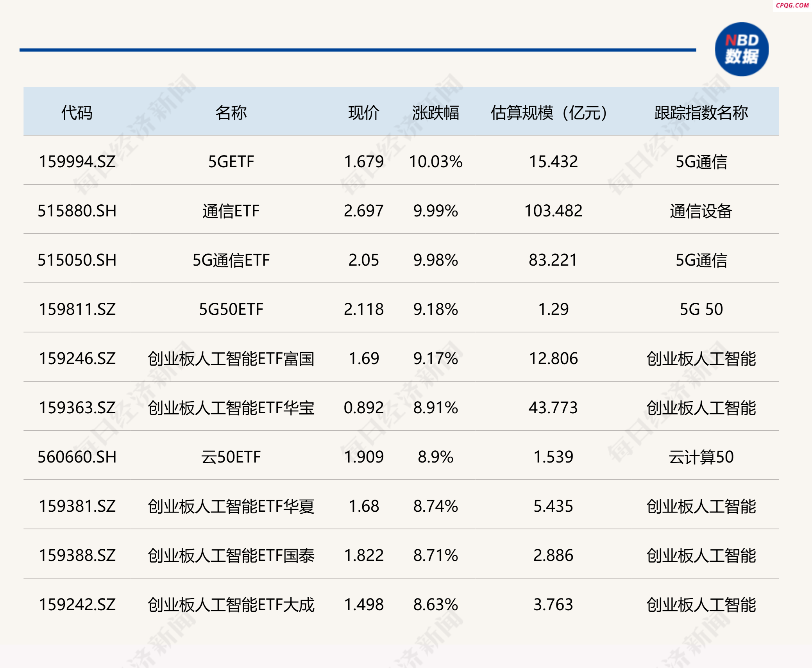Screen dimensions: 812x668
Task: Click scale value 83.221
Action: pyautogui.click(x=553, y=260)
